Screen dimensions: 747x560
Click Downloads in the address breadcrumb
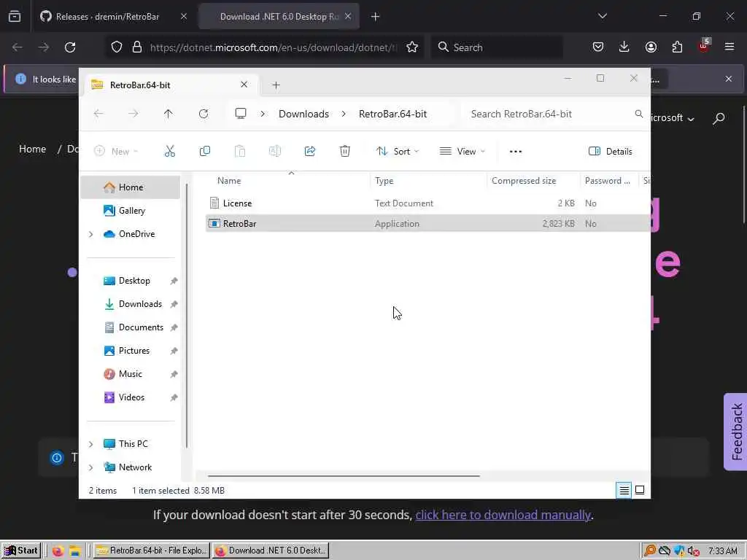[x=303, y=114]
